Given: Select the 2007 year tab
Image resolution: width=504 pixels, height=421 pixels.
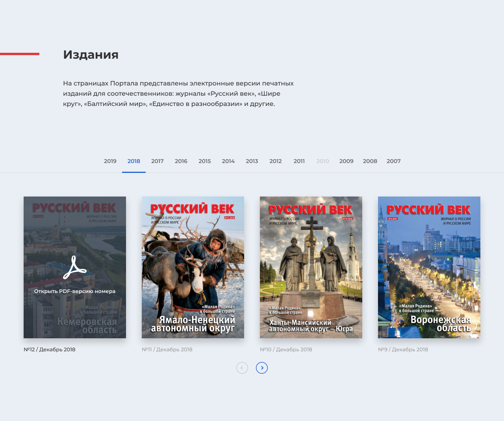Looking at the screenshot, I should pos(394,161).
